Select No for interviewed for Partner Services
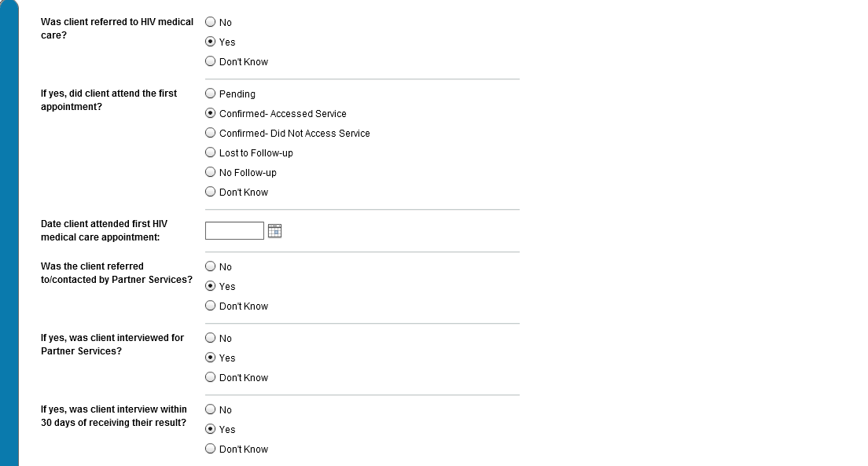Image resolution: width=868 pixels, height=466 pixels. [210, 338]
